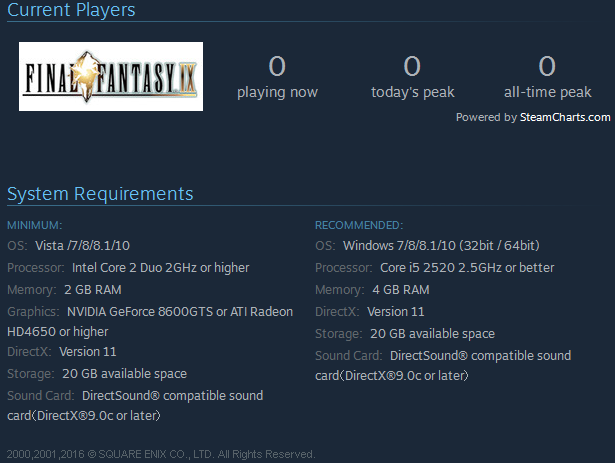Viewport: 615px width, 463px height.
Task: Select recommended memory '4 GB RAM'
Action: [401, 290]
